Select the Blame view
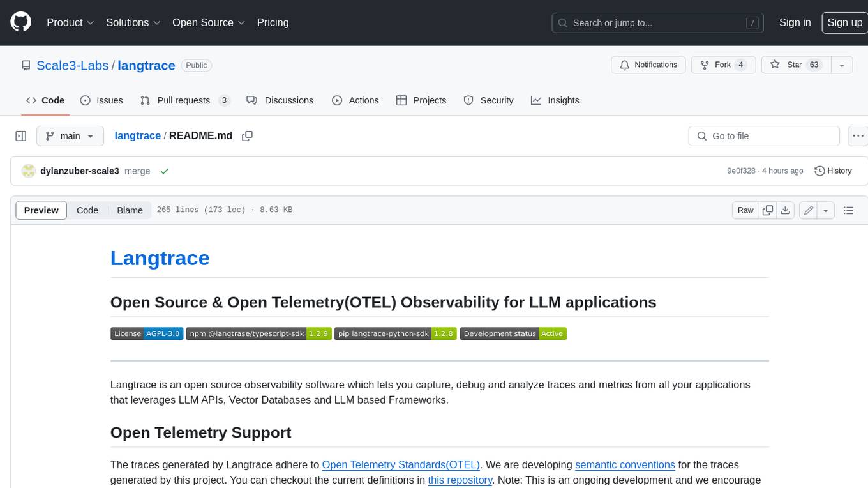This screenshot has width=868, height=488. 130,210
